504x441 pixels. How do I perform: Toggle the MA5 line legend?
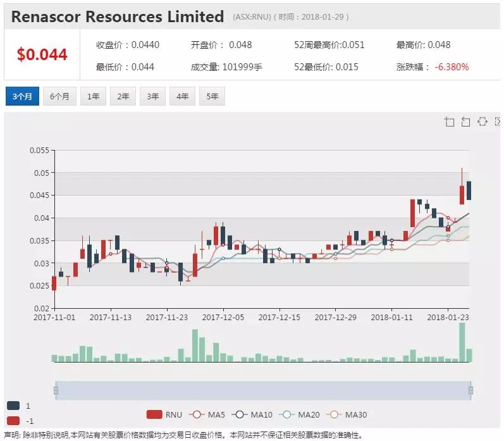[207, 414]
